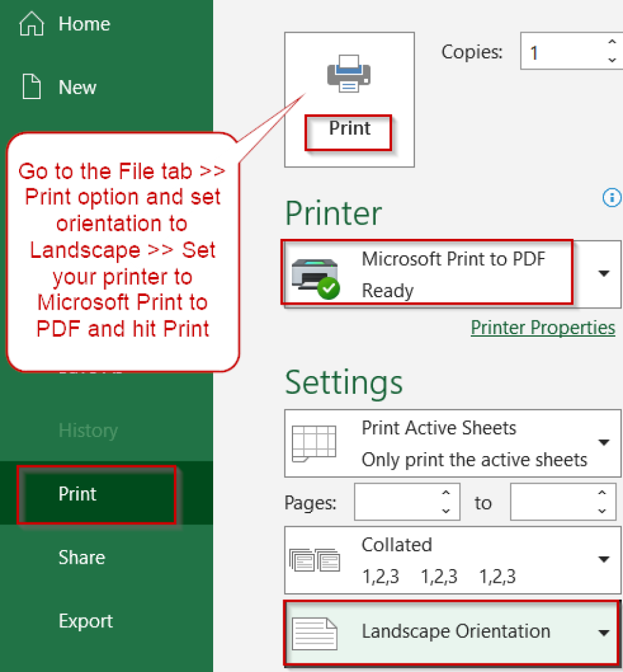Expand the Print Active Sheets dropdown

click(604, 442)
